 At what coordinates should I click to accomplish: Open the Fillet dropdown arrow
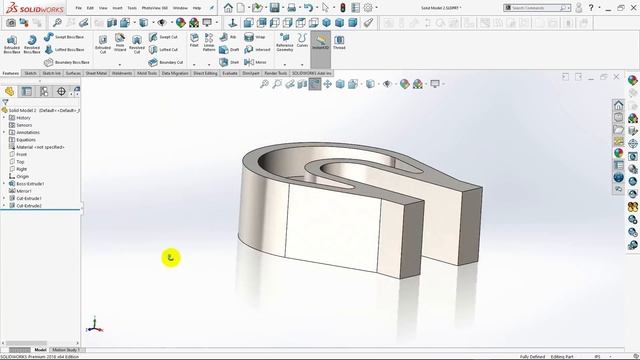[x=194, y=64]
